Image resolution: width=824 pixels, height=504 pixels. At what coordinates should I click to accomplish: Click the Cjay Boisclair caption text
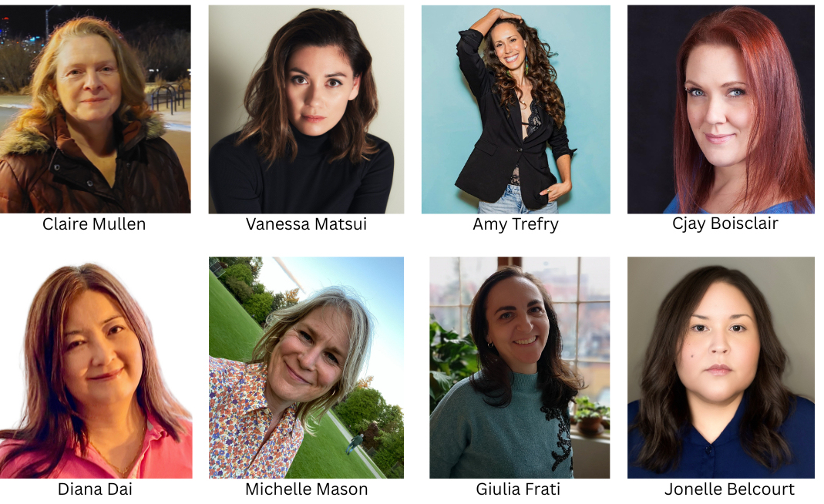point(725,223)
